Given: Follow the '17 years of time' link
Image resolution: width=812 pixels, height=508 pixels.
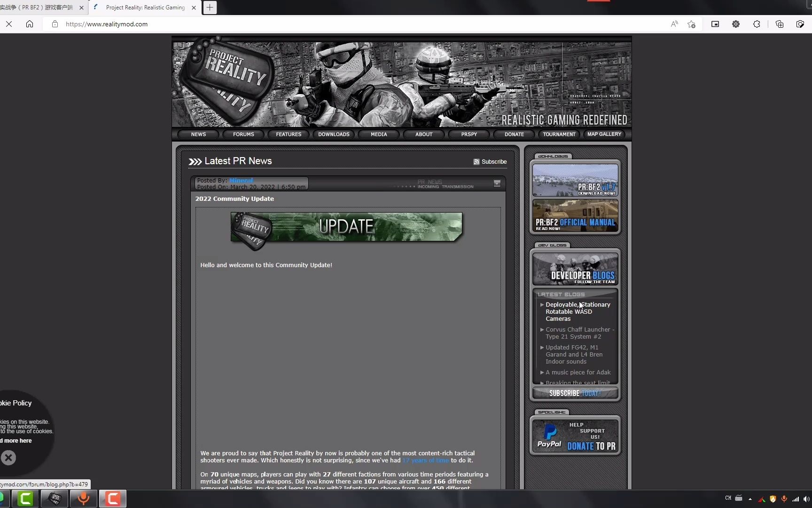Looking at the screenshot, I should click(426, 460).
